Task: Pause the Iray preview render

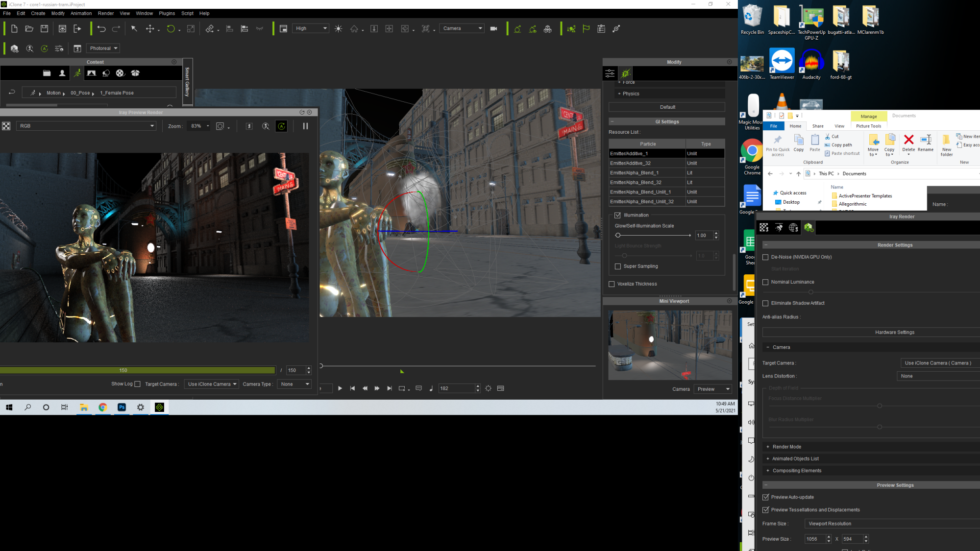Action: click(305, 126)
